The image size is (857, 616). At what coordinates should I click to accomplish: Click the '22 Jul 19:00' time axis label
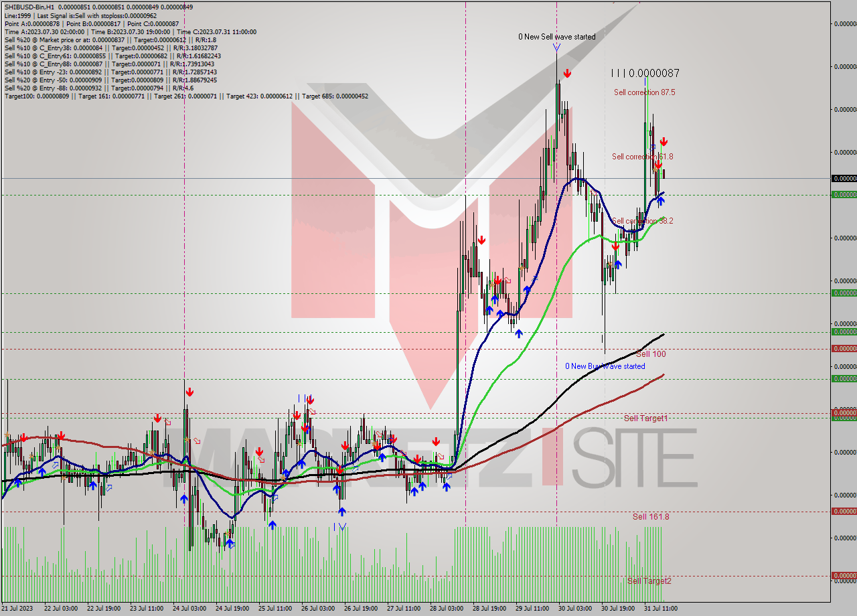[x=104, y=609]
